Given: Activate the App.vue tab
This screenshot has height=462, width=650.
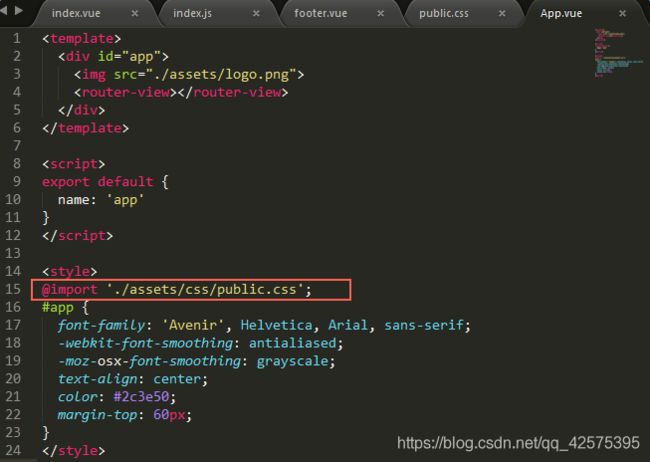Looking at the screenshot, I should pos(561,14).
